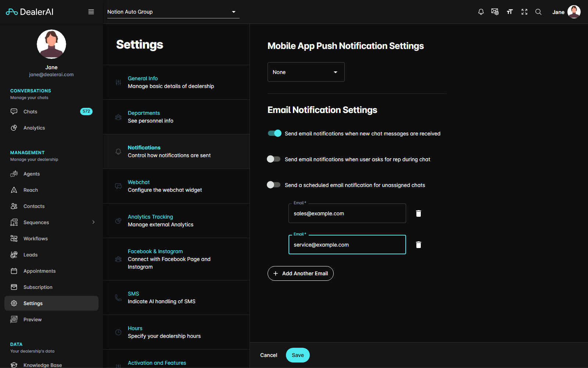Open Analytics Tracking settings section

[x=176, y=221]
